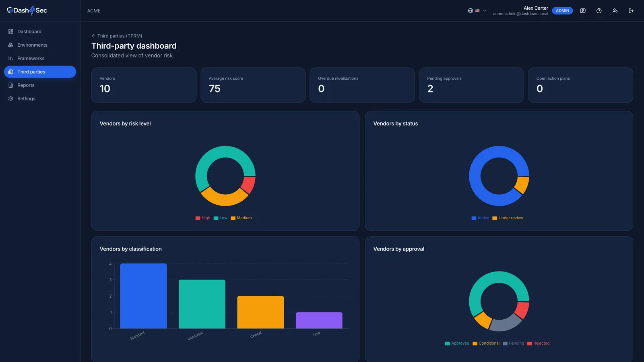Toggle the Under review legend item
Image resolution: width=644 pixels, height=362 pixels.
[508, 218]
